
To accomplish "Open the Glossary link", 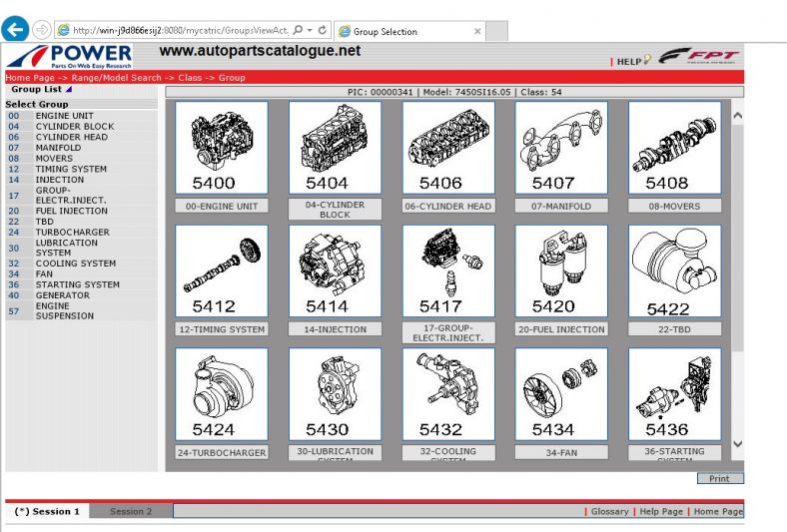I will (609, 511).
